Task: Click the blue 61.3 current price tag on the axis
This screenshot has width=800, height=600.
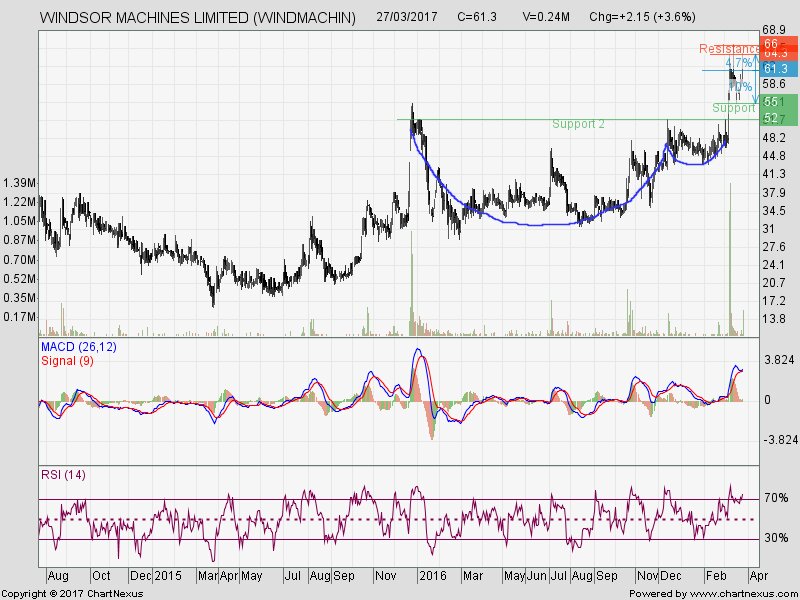Action: coord(779,69)
